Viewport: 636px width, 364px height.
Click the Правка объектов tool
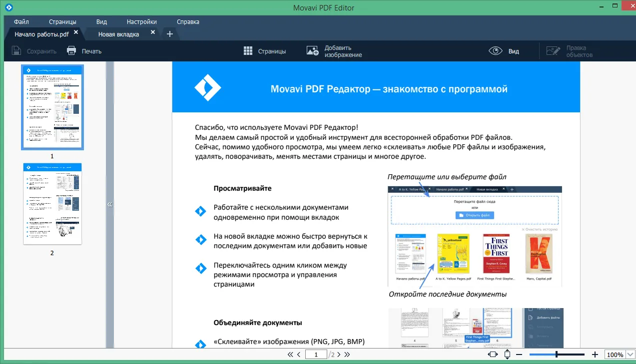(569, 51)
